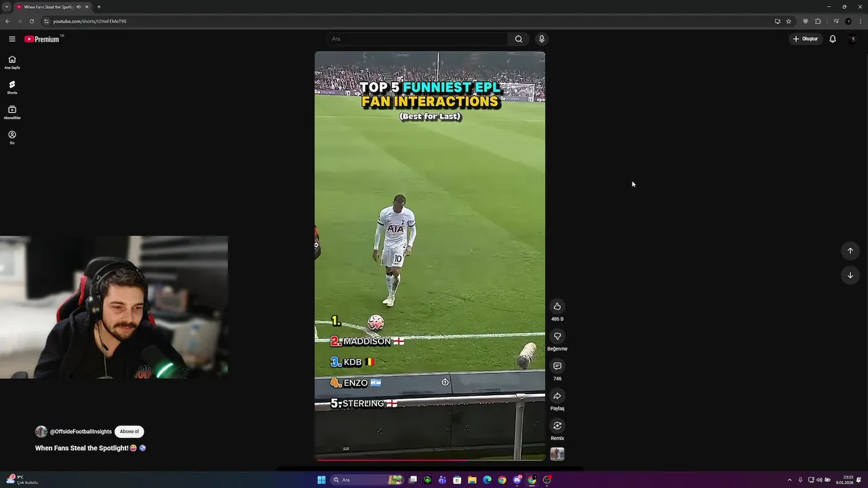Open Shorts in the sidebar
This screenshot has height=488, width=868.
click(12, 87)
